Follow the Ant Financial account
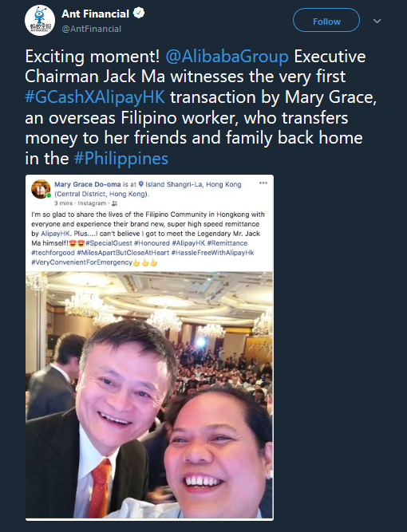Image resolution: width=407 pixels, height=532 pixels. (x=326, y=20)
